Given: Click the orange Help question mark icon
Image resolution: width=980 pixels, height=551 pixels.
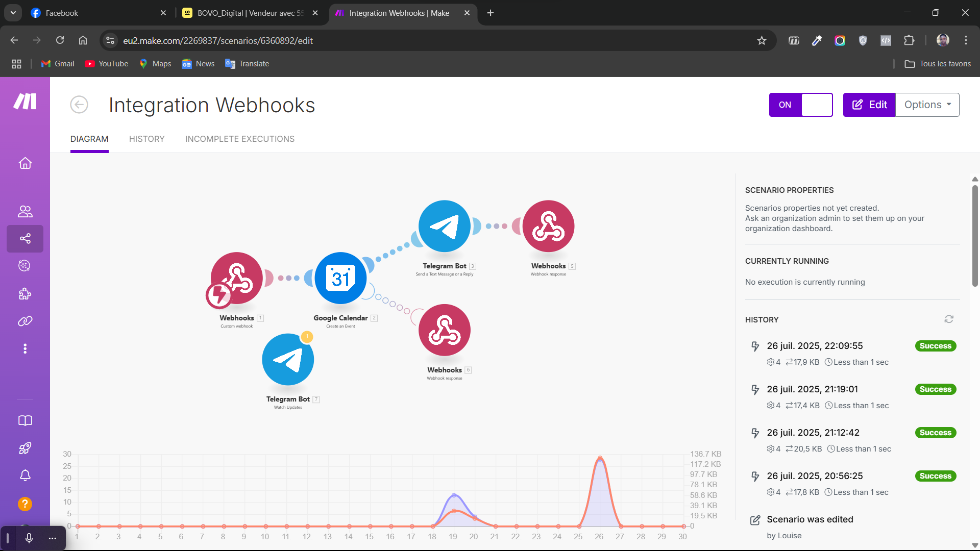Looking at the screenshot, I should click(x=24, y=504).
